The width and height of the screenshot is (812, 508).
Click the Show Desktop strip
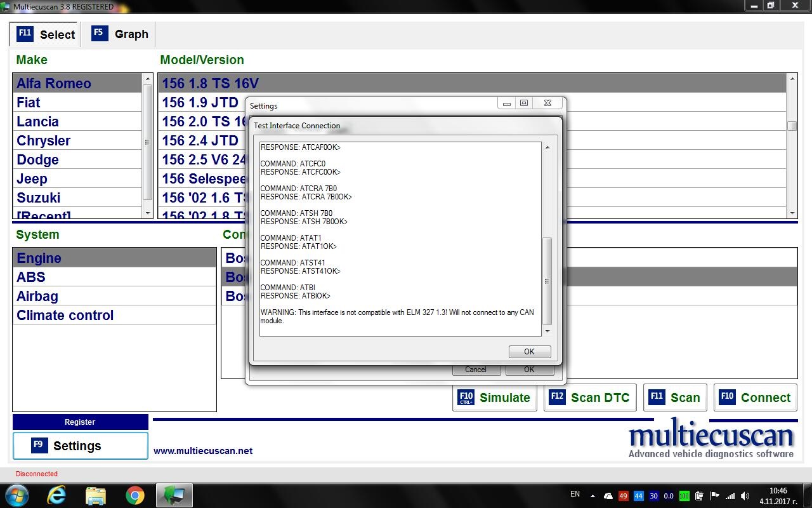808,495
